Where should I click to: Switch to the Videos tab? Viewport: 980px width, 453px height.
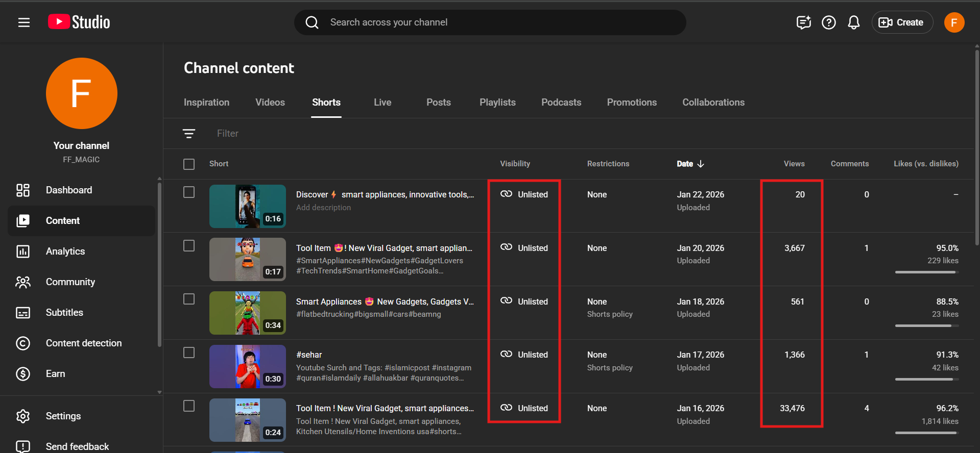270,103
